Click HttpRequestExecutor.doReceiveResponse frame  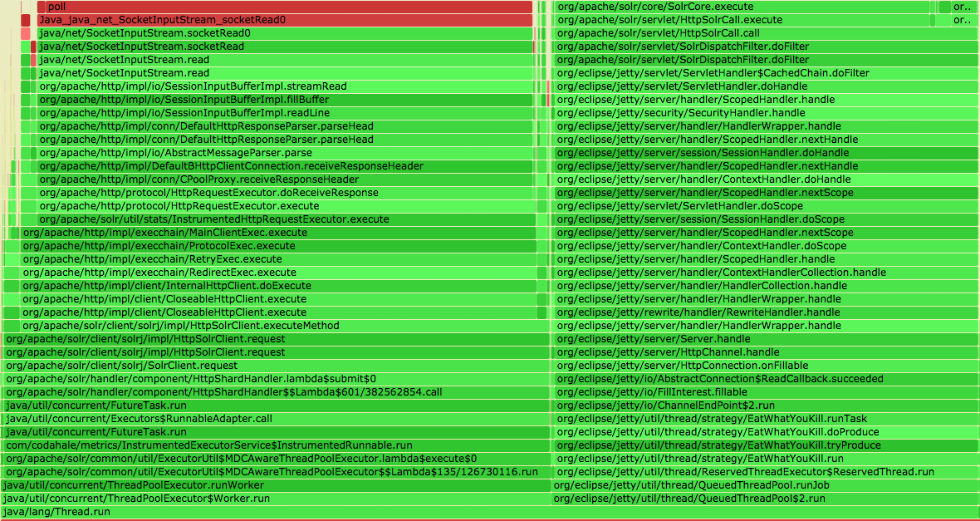(285, 193)
